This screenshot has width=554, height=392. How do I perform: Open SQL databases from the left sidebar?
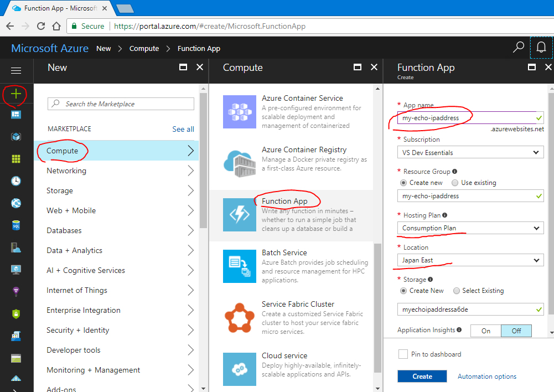tap(16, 225)
